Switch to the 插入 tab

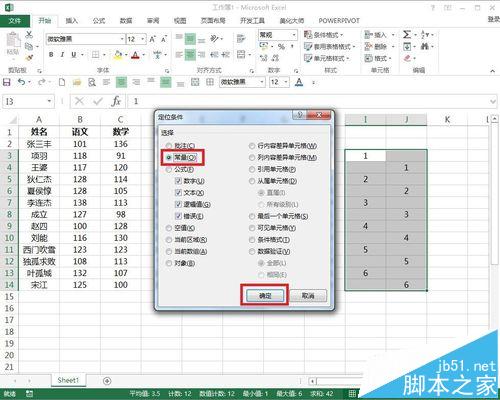point(71,21)
